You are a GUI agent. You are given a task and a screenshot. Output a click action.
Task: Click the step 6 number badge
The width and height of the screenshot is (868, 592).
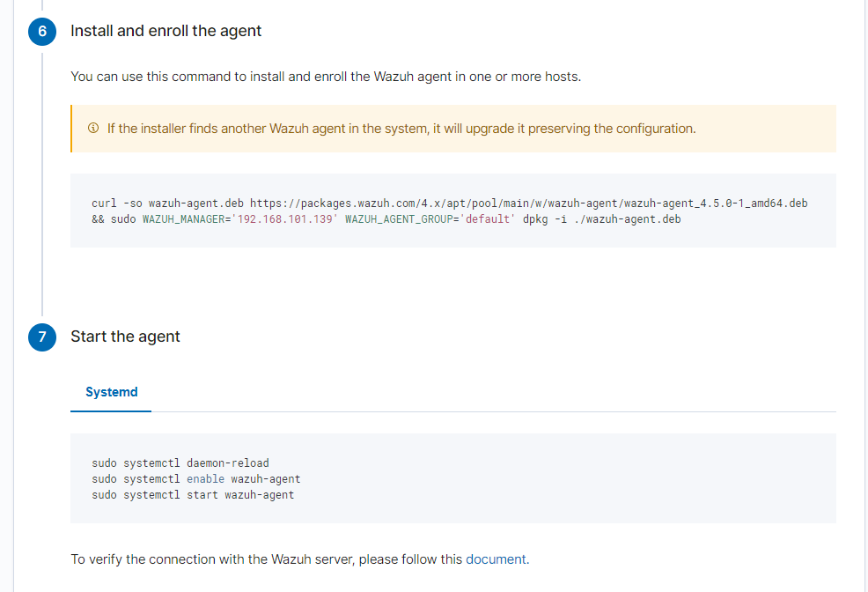pyautogui.click(x=41, y=31)
